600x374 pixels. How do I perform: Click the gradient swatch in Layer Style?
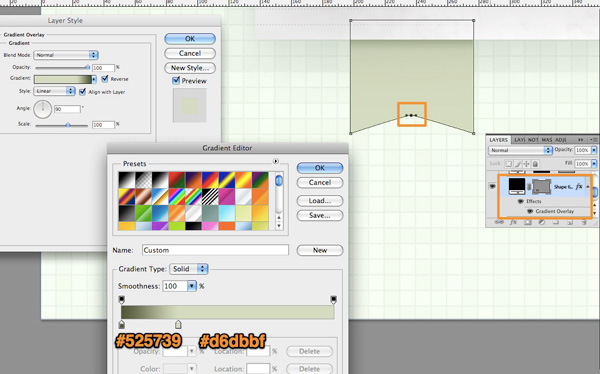pyautogui.click(x=63, y=79)
